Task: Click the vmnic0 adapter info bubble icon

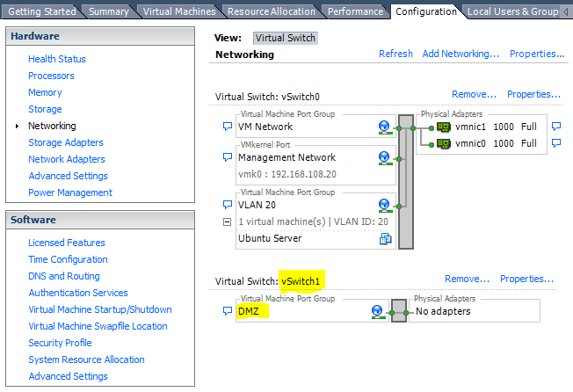Action: click(556, 143)
